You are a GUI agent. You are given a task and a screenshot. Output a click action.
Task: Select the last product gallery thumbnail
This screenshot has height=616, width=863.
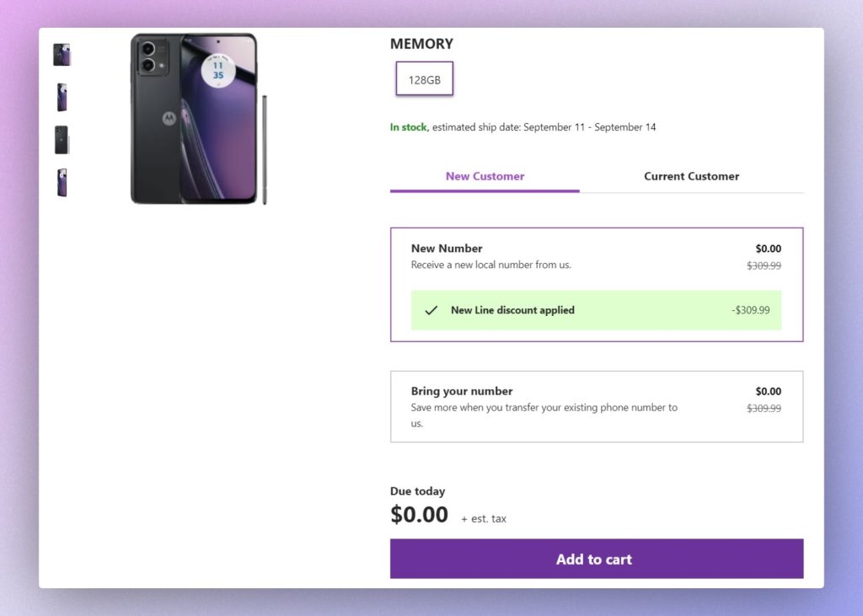[x=62, y=182]
